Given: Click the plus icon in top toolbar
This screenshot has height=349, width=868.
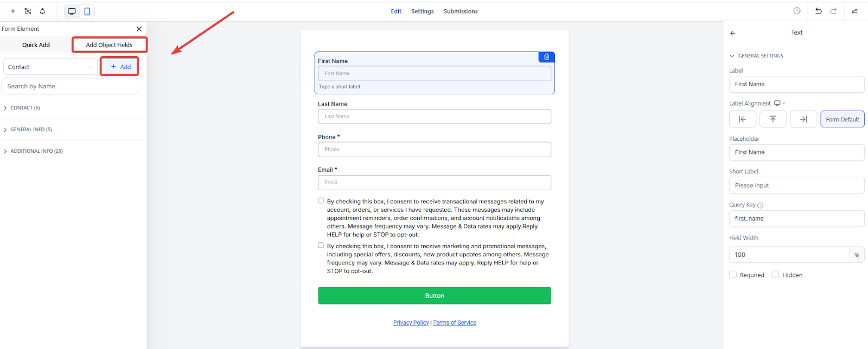Looking at the screenshot, I should coord(13,11).
